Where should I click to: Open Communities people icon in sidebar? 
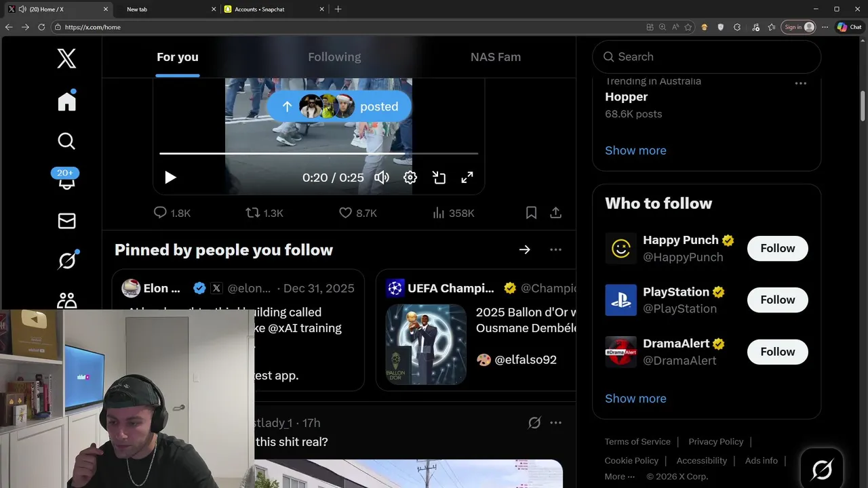coord(66,300)
